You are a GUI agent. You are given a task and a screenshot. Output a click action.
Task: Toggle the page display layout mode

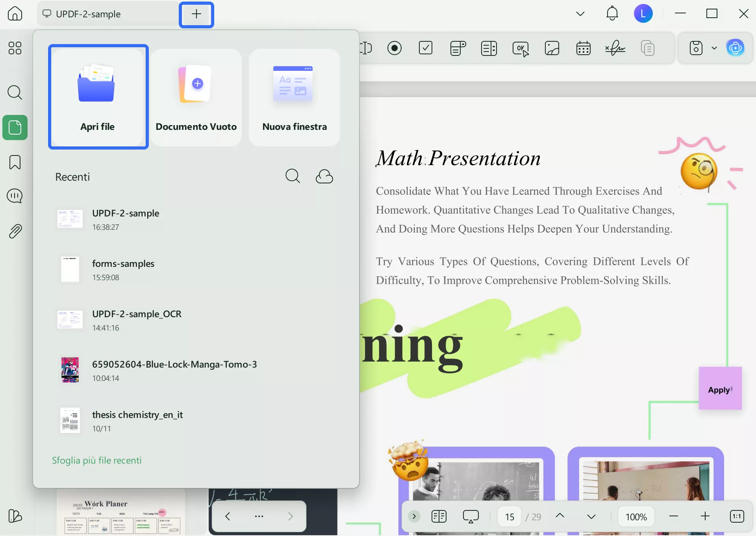(439, 516)
